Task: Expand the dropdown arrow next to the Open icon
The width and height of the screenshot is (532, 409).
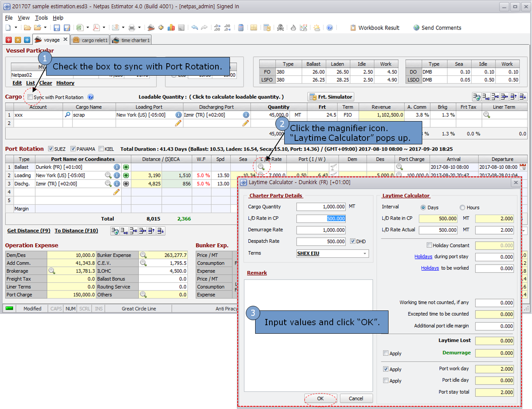Action: 45,28
